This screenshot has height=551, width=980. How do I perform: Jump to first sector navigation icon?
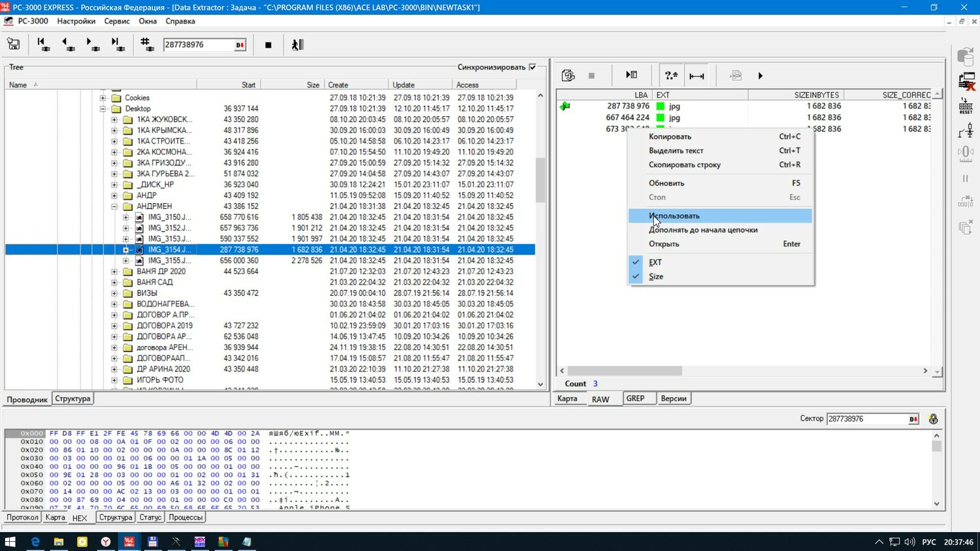pos(43,44)
